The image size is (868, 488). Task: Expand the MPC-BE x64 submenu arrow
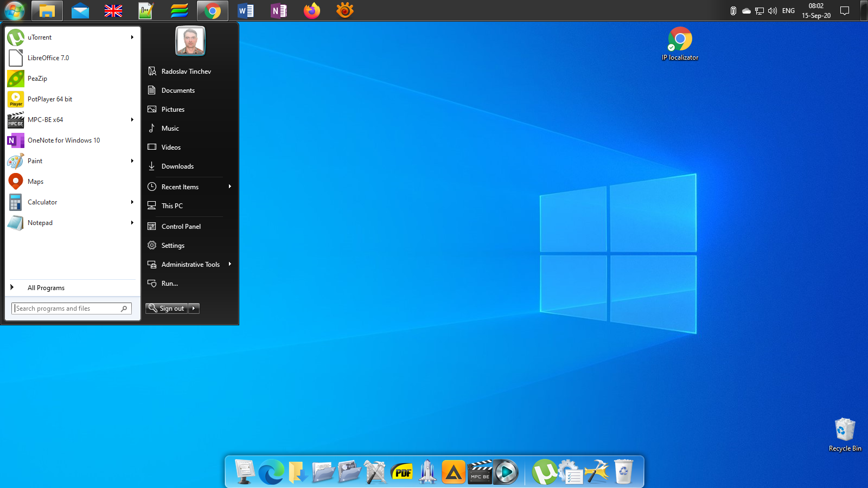[x=132, y=120]
